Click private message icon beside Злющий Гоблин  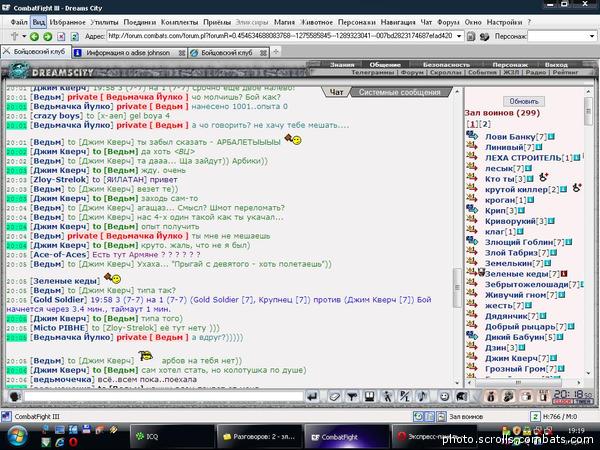pyautogui.click(x=472, y=241)
